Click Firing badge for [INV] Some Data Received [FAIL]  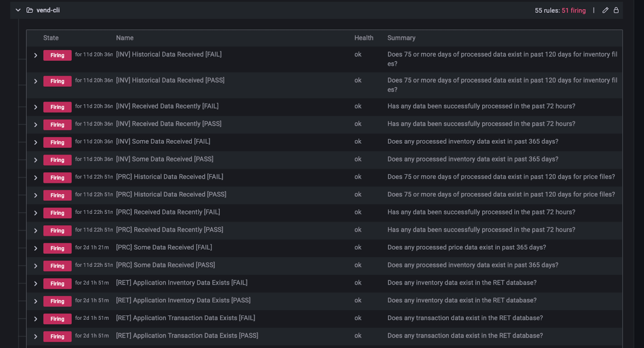(57, 142)
